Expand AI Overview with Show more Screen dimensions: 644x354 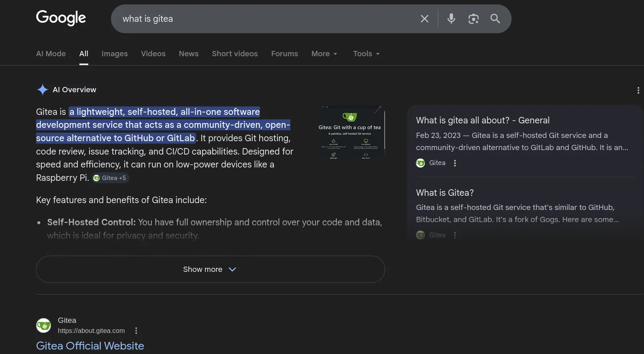pyautogui.click(x=210, y=269)
